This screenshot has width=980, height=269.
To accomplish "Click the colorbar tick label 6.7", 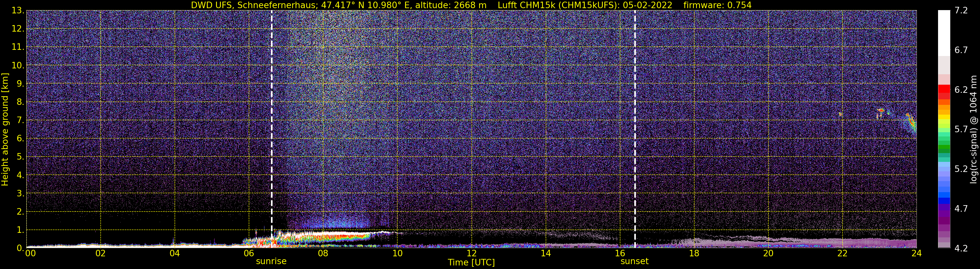I will click(961, 50).
